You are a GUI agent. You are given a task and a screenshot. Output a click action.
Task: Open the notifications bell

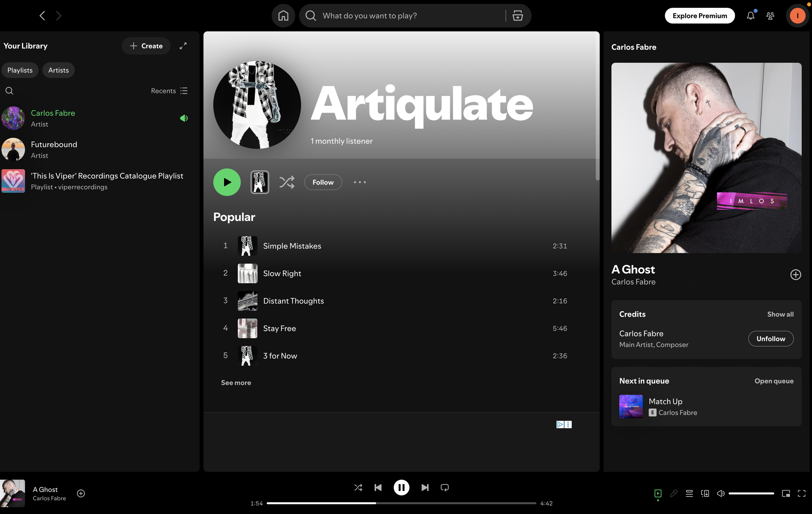pos(750,16)
